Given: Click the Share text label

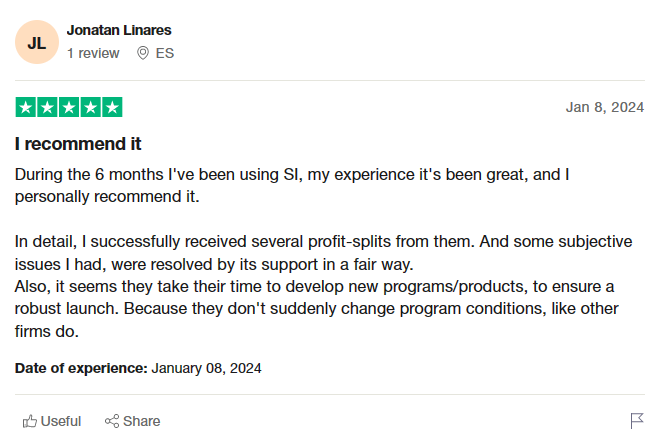Looking at the screenshot, I should coord(141,421).
